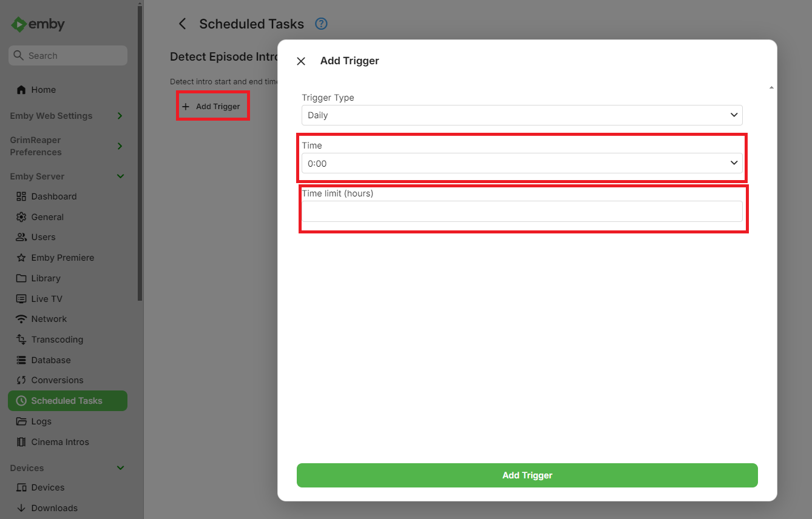Image resolution: width=812 pixels, height=519 pixels.
Task: Click the green Add Trigger button
Action: pos(527,475)
